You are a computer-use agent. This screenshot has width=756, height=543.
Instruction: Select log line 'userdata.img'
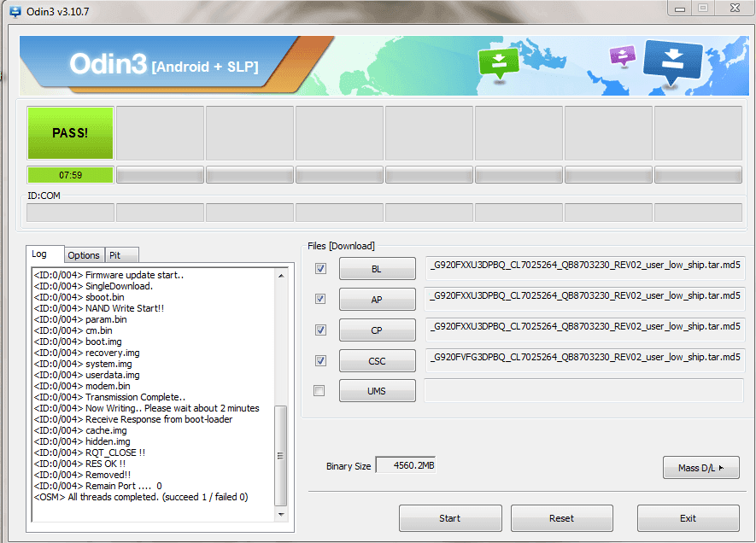[87, 375]
